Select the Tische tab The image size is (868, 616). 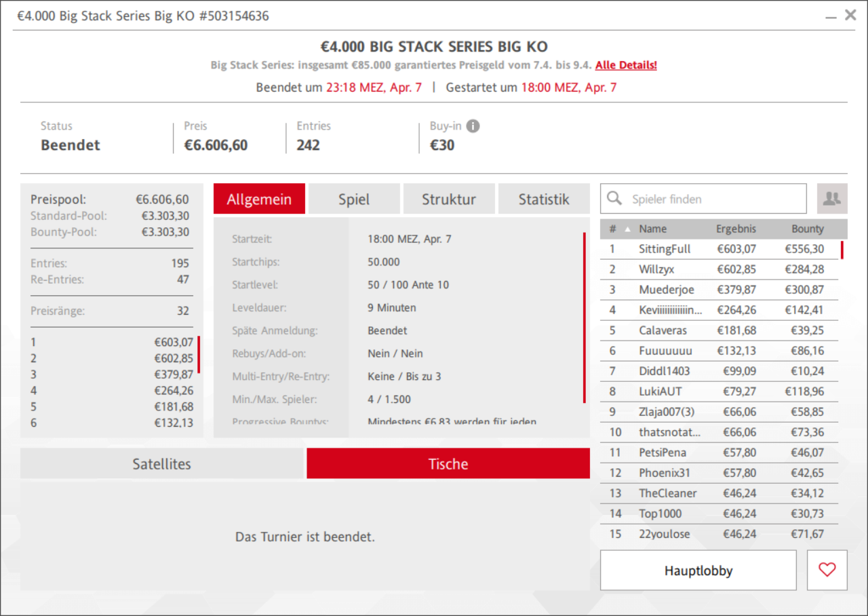coord(448,463)
